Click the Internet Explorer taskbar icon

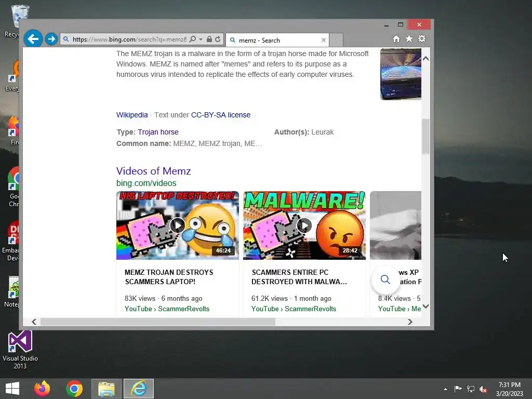point(139,389)
